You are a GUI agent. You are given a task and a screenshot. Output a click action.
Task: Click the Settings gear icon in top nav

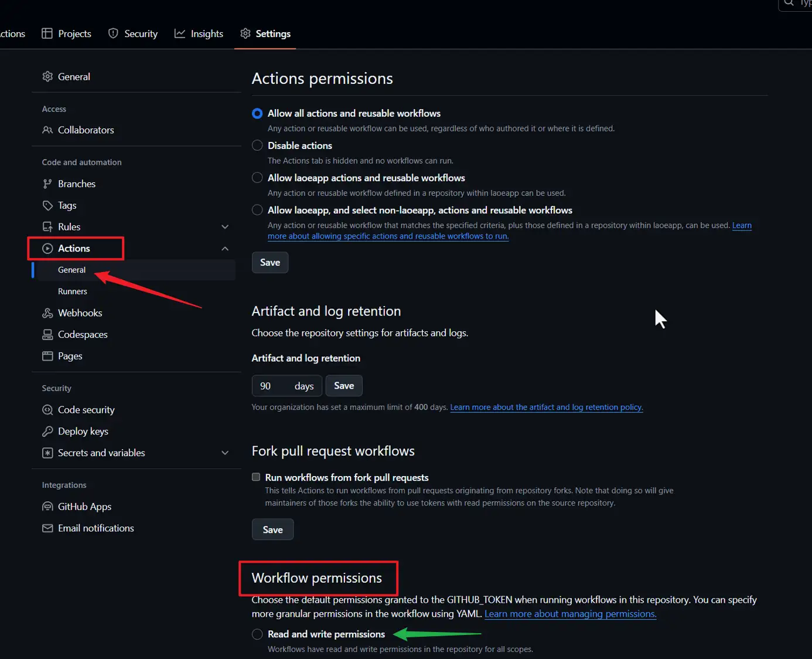pos(245,33)
